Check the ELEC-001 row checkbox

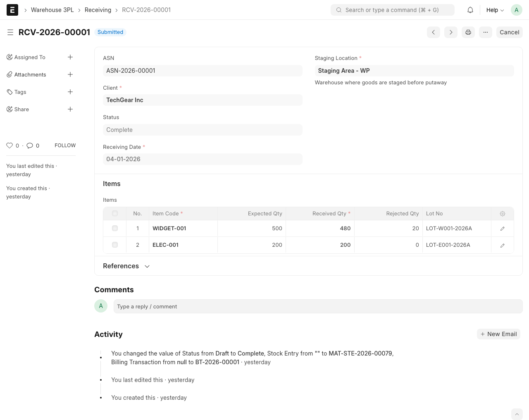(115, 245)
